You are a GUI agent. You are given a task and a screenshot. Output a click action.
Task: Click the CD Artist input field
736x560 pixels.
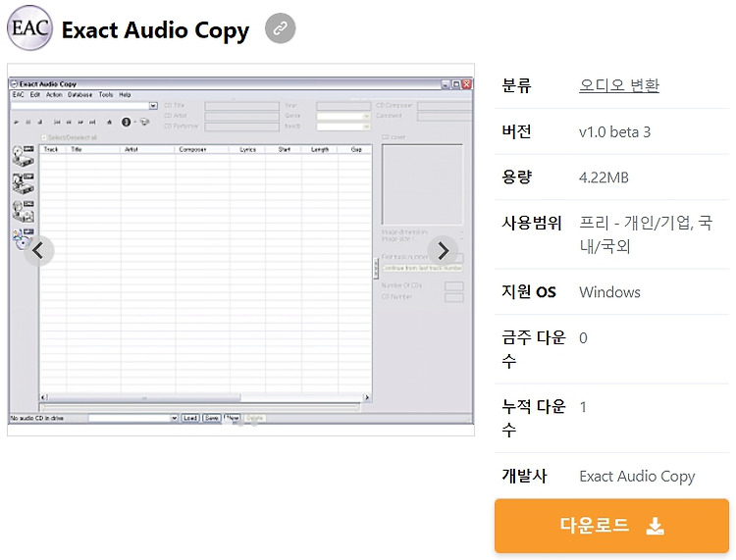[241, 116]
